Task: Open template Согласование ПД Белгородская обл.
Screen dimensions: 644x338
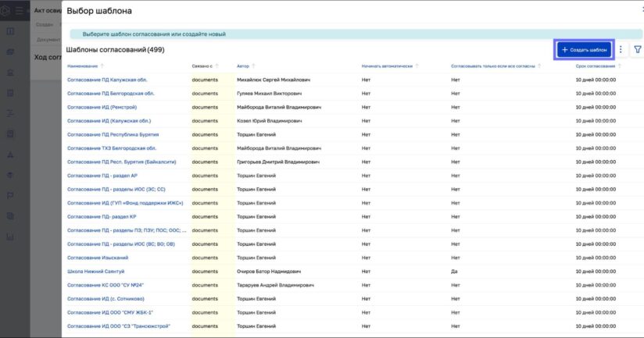Action: pyautogui.click(x=111, y=94)
